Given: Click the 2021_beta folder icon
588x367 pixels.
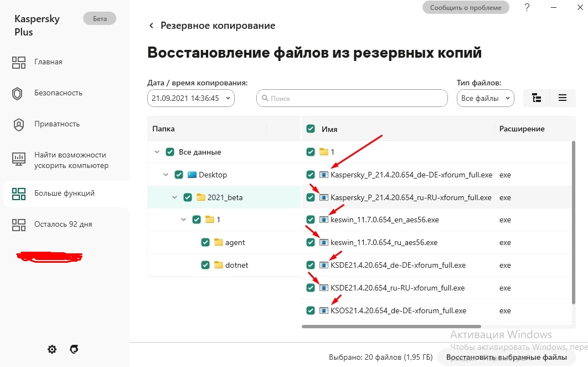Looking at the screenshot, I should (201, 197).
